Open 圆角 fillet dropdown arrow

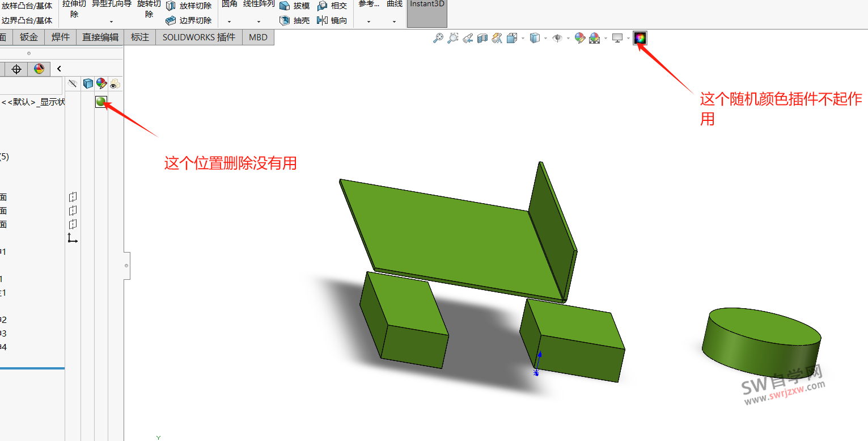(230, 22)
